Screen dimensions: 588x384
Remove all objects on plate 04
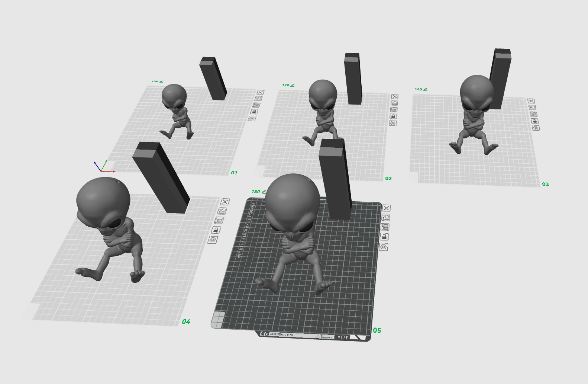(225, 202)
